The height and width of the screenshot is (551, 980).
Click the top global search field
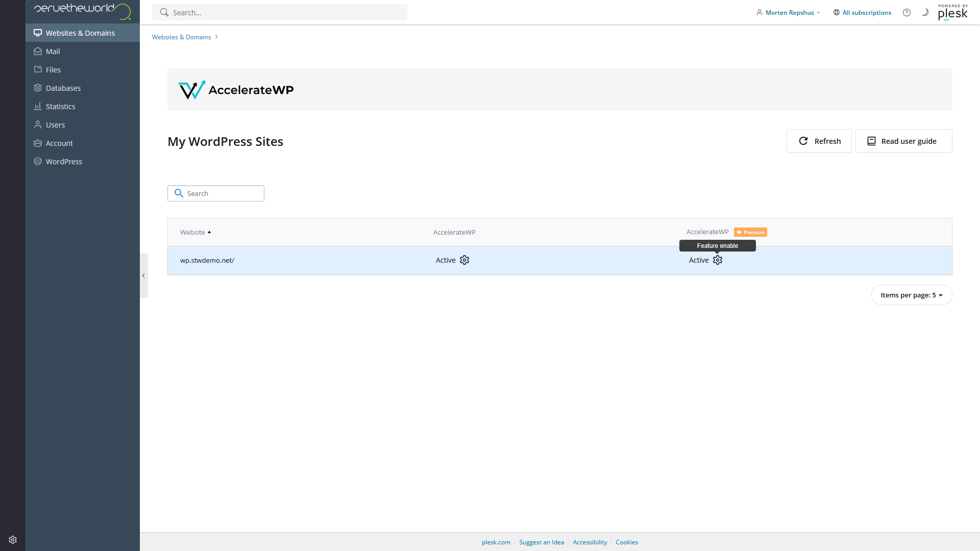pos(280,12)
